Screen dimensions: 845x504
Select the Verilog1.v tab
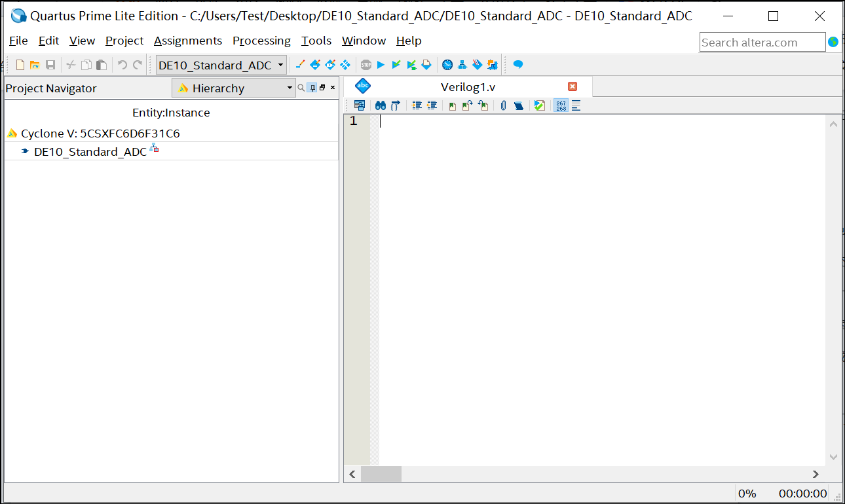click(468, 86)
